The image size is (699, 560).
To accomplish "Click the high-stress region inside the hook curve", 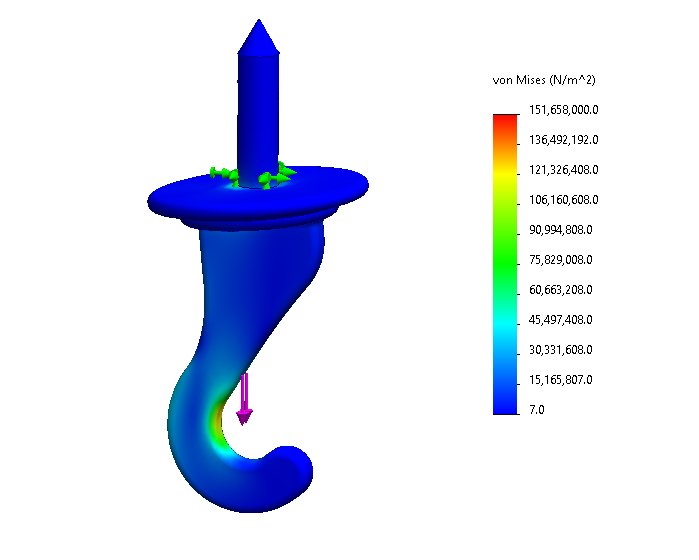I will click(x=218, y=421).
